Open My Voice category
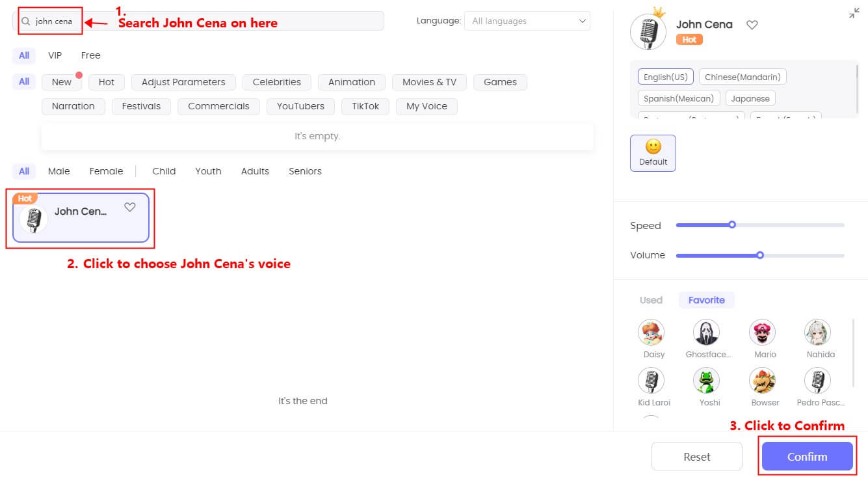 (x=427, y=106)
